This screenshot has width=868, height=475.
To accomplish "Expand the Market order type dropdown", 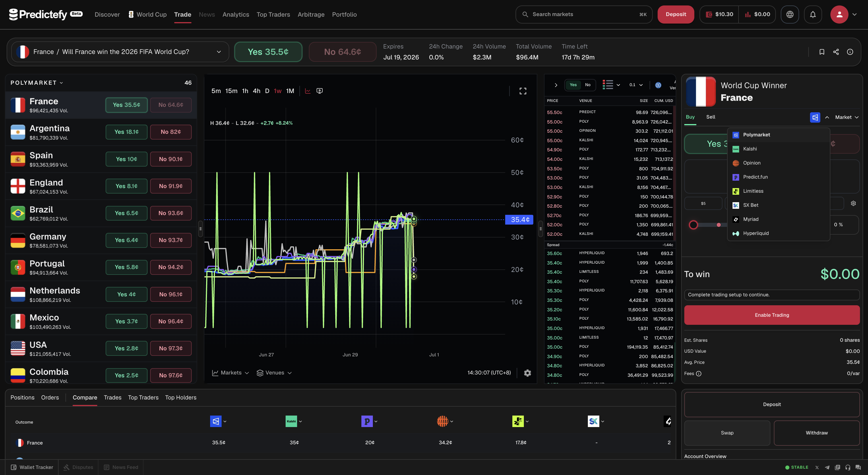I will [x=846, y=117].
